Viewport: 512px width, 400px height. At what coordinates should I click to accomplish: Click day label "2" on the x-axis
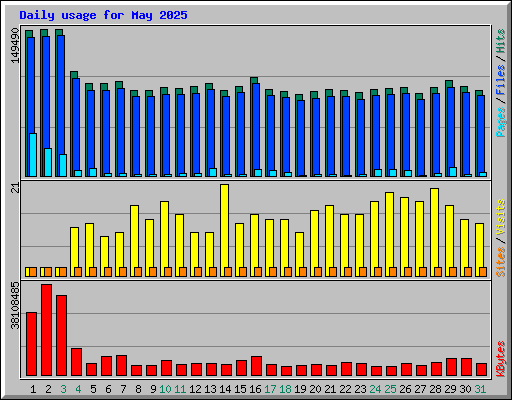pos(48,389)
